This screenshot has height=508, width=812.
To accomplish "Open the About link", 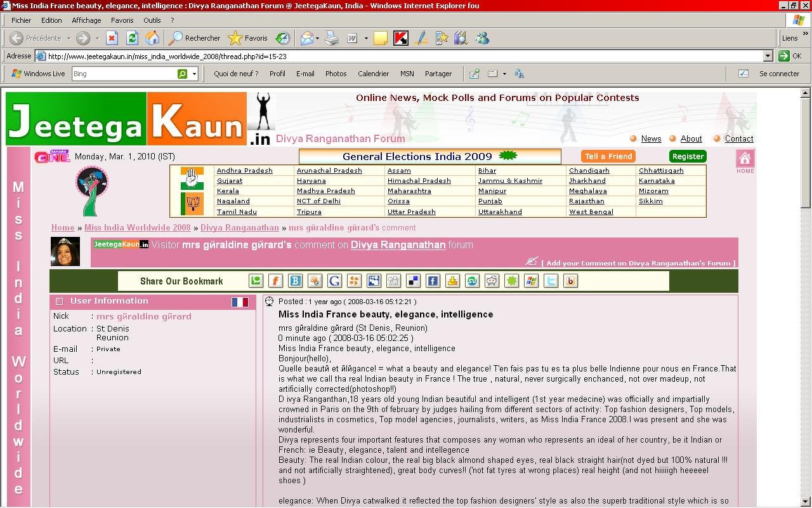I will tap(691, 138).
